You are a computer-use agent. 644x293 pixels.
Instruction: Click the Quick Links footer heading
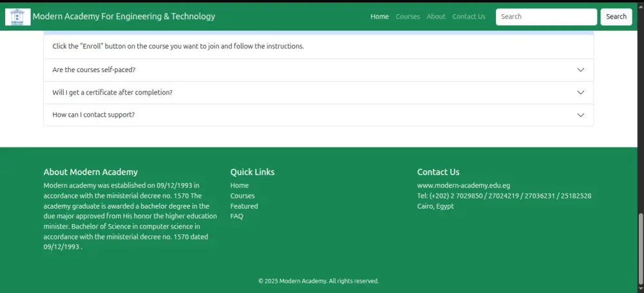pyautogui.click(x=252, y=172)
